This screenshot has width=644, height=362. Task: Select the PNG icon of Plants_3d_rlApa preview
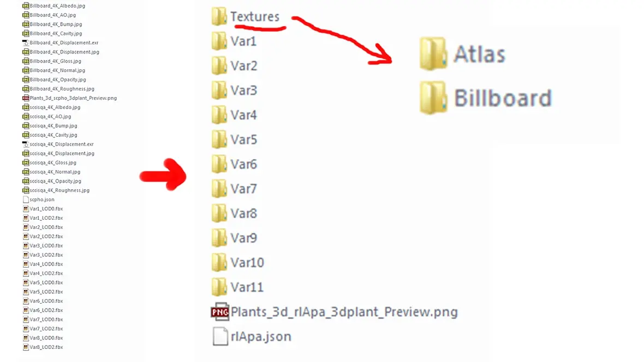220,312
